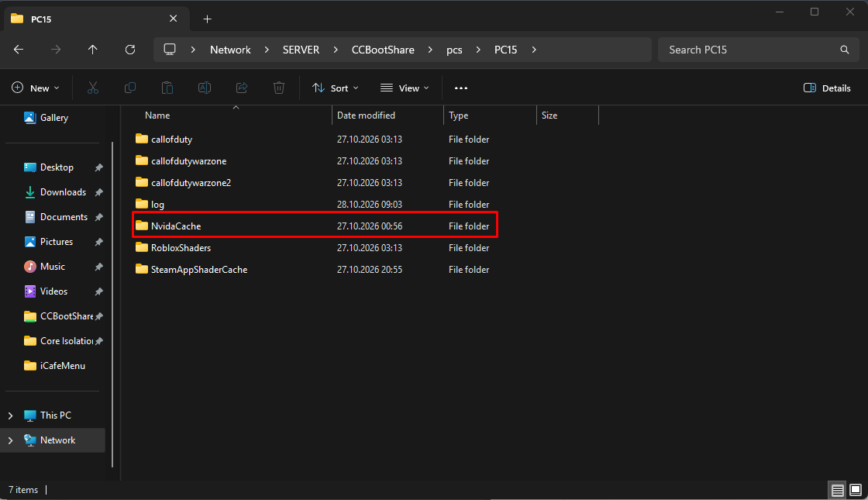Image resolution: width=868 pixels, height=500 pixels.
Task: Open iCafeMenu in the sidebar
Action: (x=53, y=366)
